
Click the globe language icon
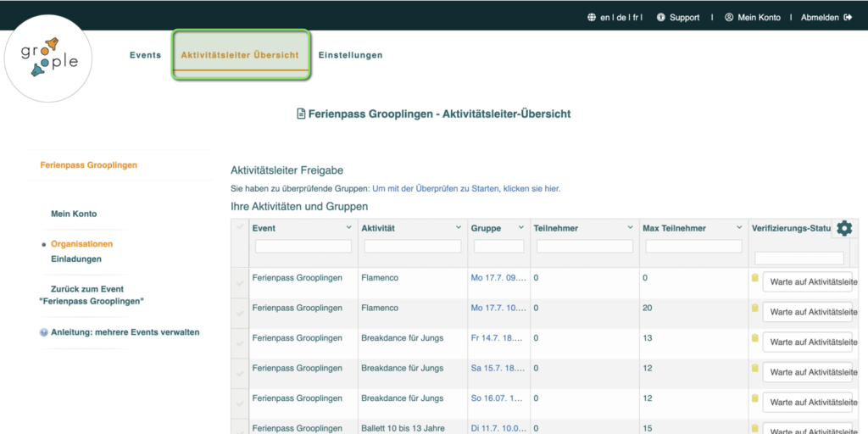click(593, 18)
